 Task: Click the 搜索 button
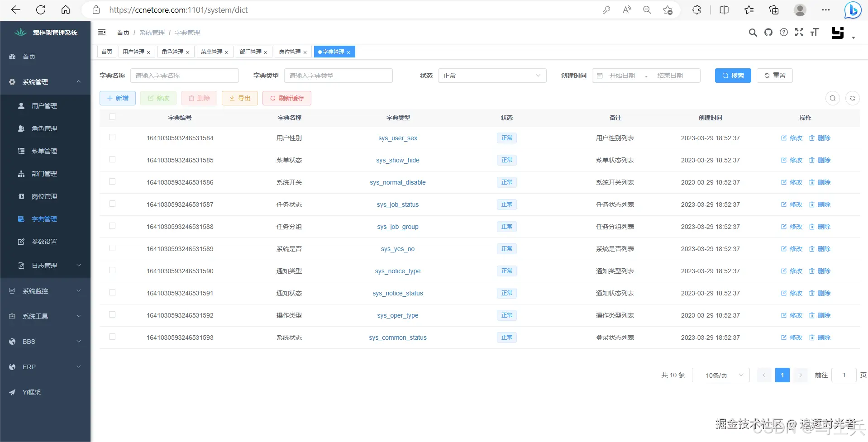click(x=733, y=76)
